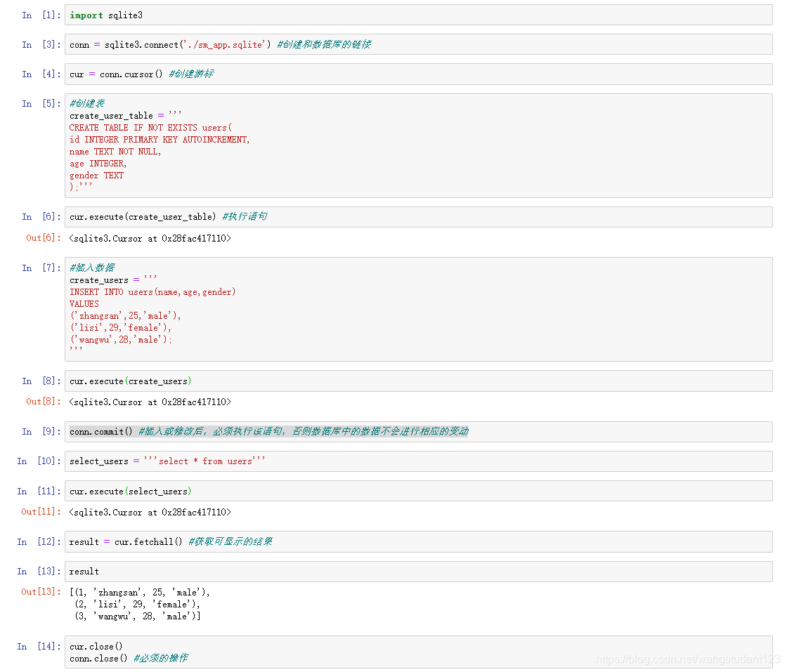
Task: Click the 'Out[13]:' prompt label
Action: click(x=41, y=592)
